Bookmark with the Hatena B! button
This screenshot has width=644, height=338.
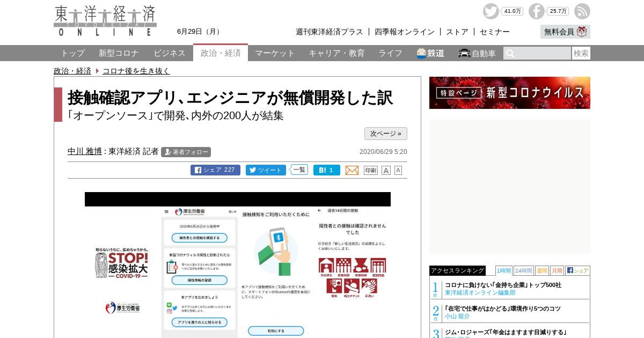(327, 170)
